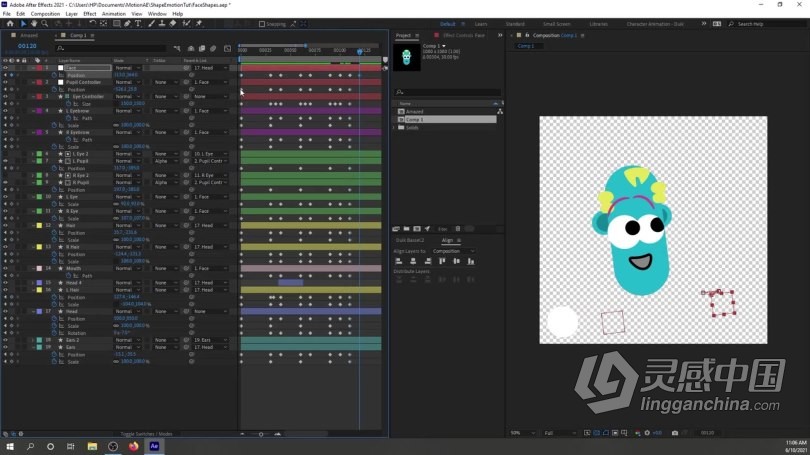Expand L Eye 2 layer twirl arrow

click(x=33, y=154)
